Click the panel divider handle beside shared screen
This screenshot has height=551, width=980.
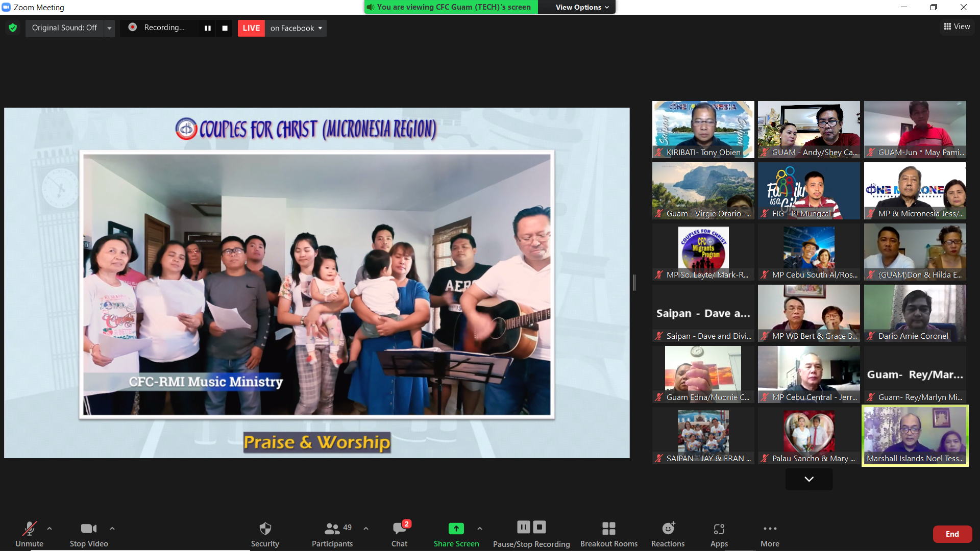pyautogui.click(x=634, y=282)
